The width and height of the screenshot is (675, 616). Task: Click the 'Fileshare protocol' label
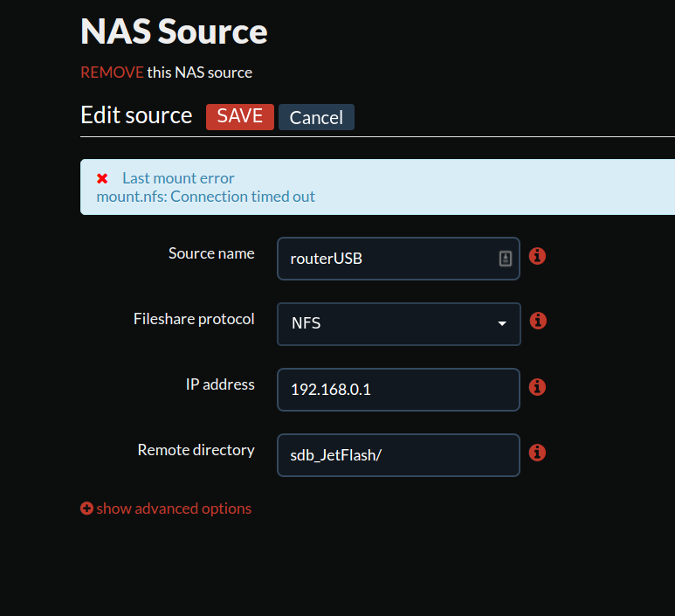point(194,319)
